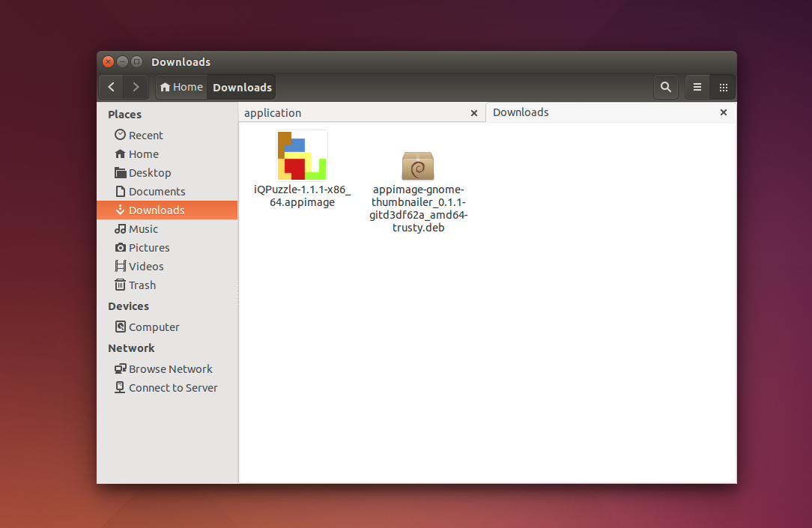Image resolution: width=812 pixels, height=528 pixels.
Task: Select Connect to Server in the sidebar
Action: click(167, 388)
